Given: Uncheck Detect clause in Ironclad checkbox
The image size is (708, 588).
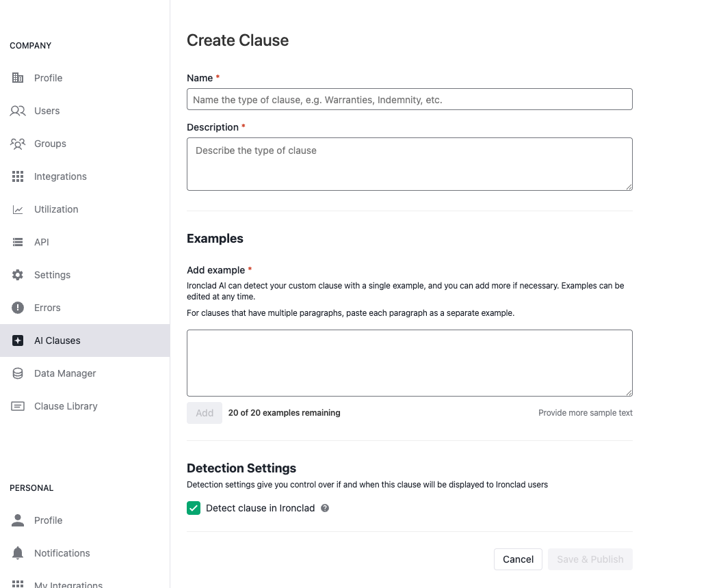Looking at the screenshot, I should click(194, 508).
